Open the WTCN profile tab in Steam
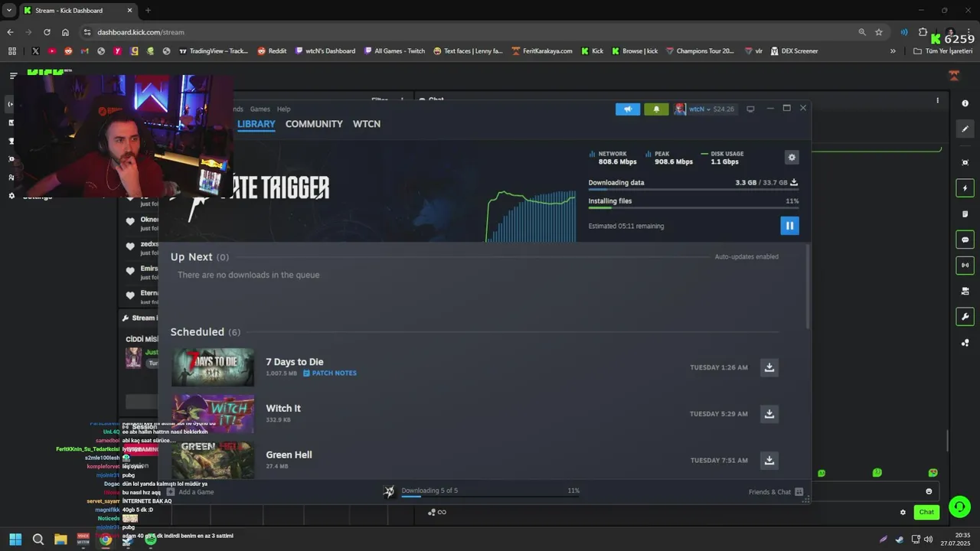The width and height of the screenshot is (980, 551). (367, 124)
